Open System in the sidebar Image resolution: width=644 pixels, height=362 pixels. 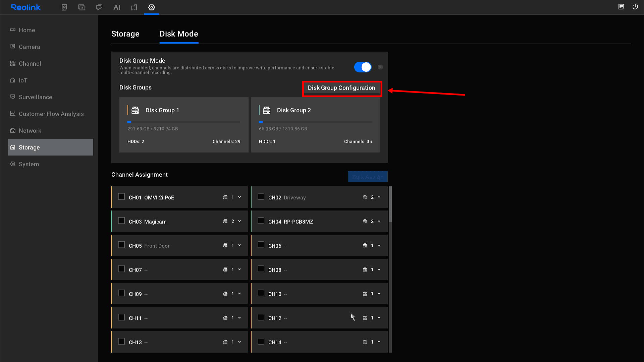pos(51,164)
